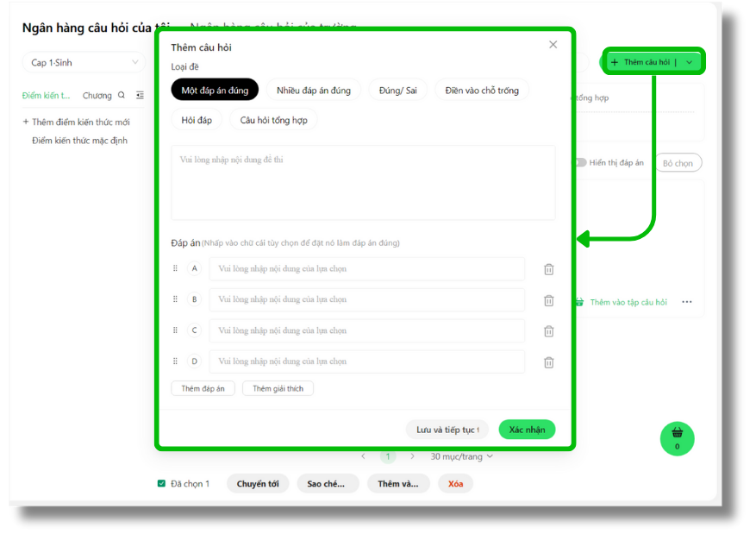Open the green basket cart icon
This screenshot has height=534, width=756.
677,437
